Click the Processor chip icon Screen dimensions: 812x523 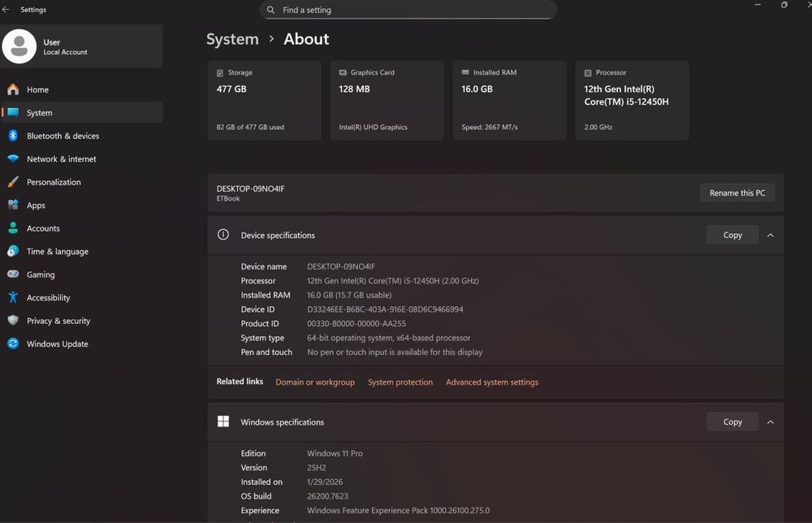(588, 73)
